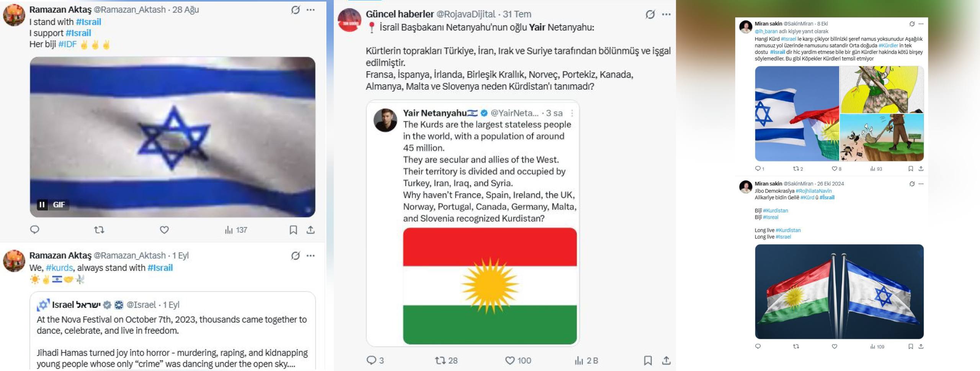Click the #IDF hashtag
Viewport: 980px width, 371px height.
(67, 44)
